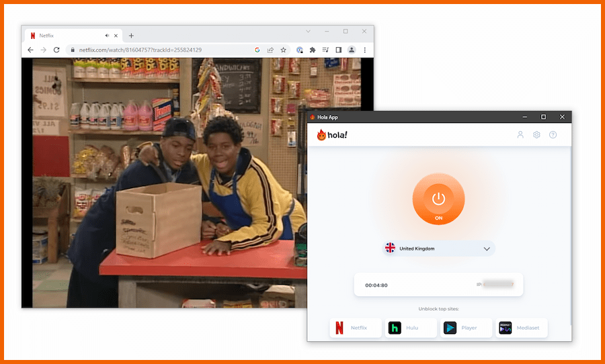The image size is (605, 364).
Task: Reload the Netflix page
Action: point(56,50)
